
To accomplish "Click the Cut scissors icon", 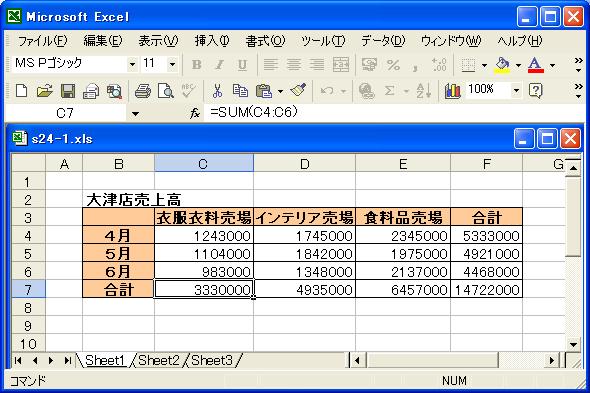I will [217, 91].
